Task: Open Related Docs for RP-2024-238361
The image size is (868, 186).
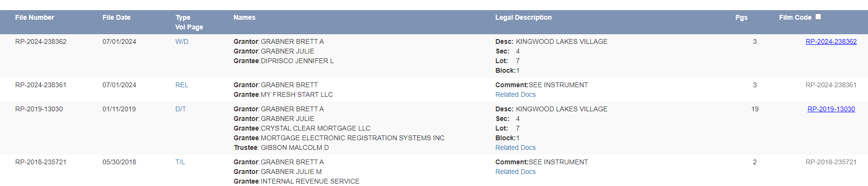Action: (x=515, y=94)
